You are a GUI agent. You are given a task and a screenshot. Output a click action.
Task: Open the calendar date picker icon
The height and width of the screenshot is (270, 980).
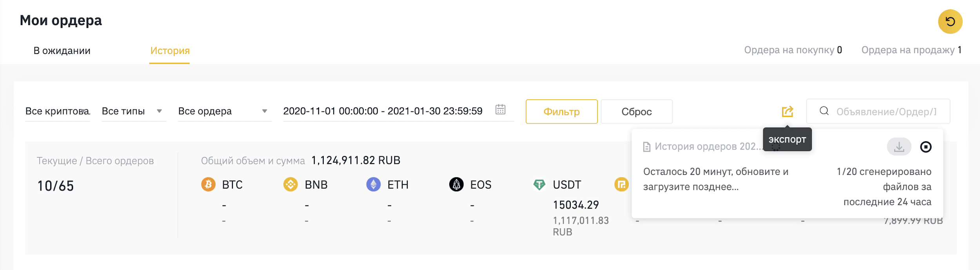pyautogui.click(x=500, y=109)
